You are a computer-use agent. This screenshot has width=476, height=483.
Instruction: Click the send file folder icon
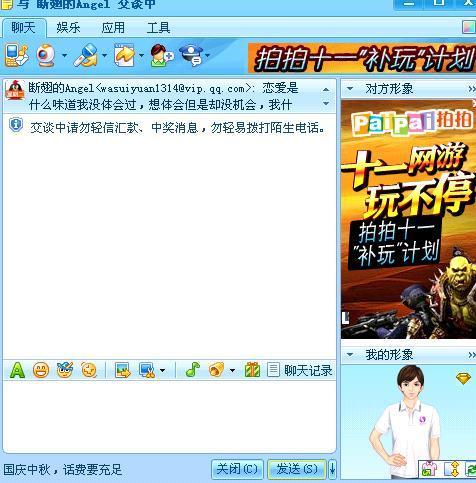[124, 55]
